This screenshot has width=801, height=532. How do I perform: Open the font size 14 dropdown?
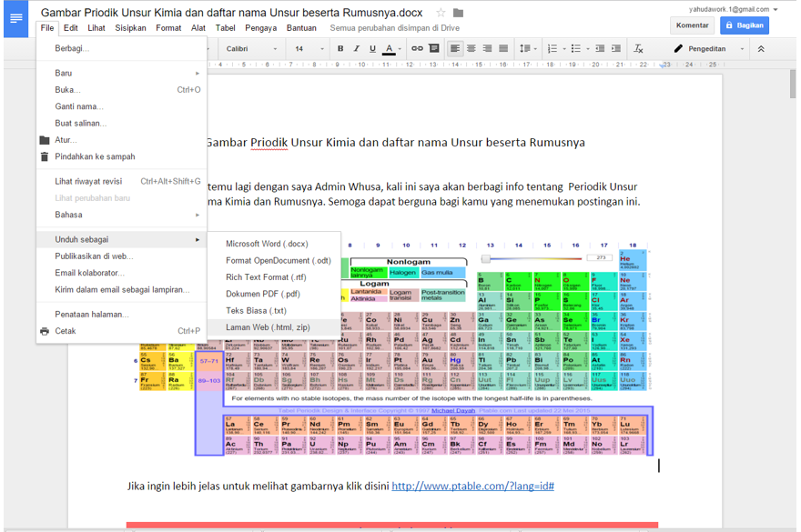tap(309, 49)
